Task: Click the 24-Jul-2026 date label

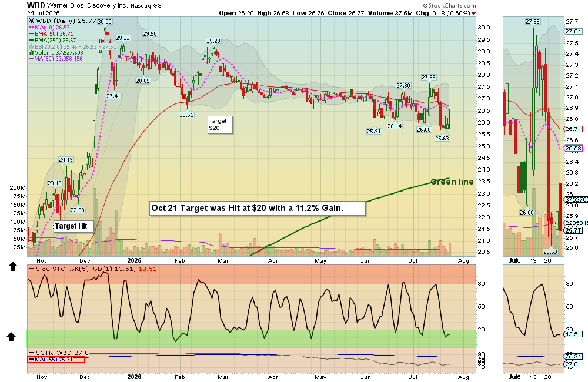Action: pos(43,13)
